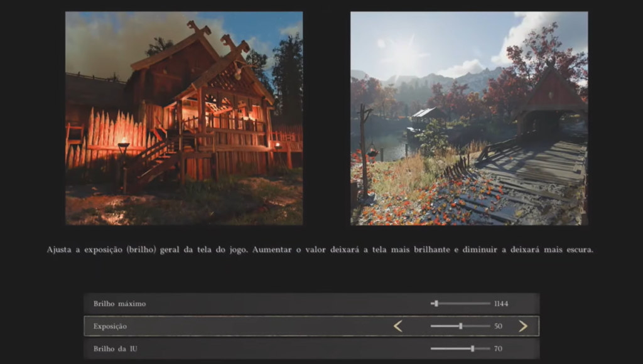This screenshot has width=643, height=364.
Task: Click the left arrow to decrease Exposição
Action: [x=397, y=326]
